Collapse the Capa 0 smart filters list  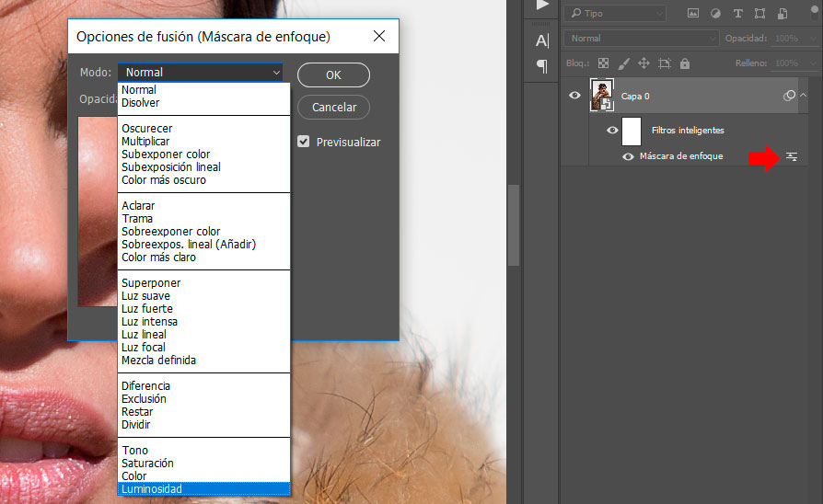point(804,96)
